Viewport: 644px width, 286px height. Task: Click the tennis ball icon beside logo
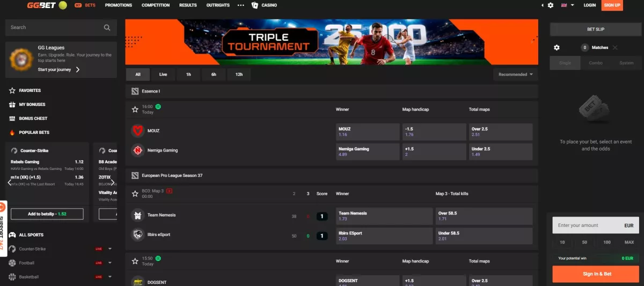point(63,5)
